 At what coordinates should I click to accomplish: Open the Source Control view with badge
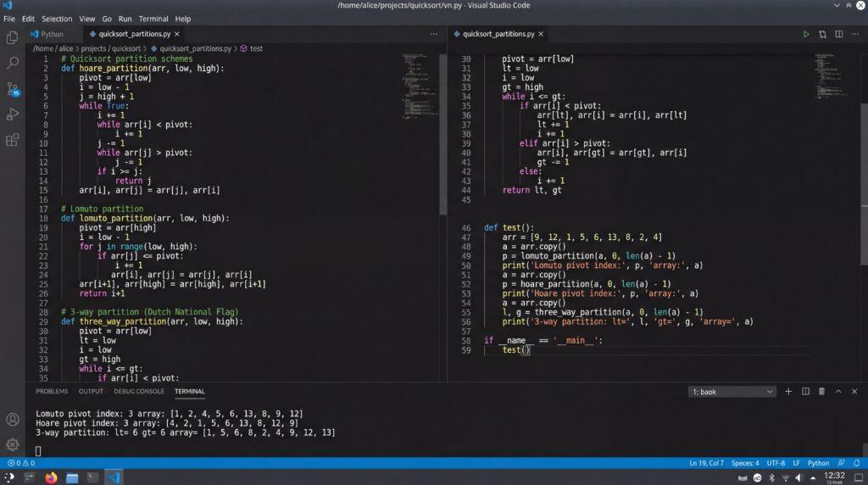[12, 88]
